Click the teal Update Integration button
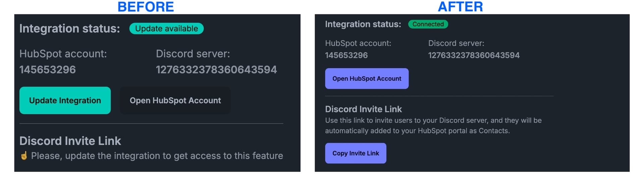 click(65, 100)
